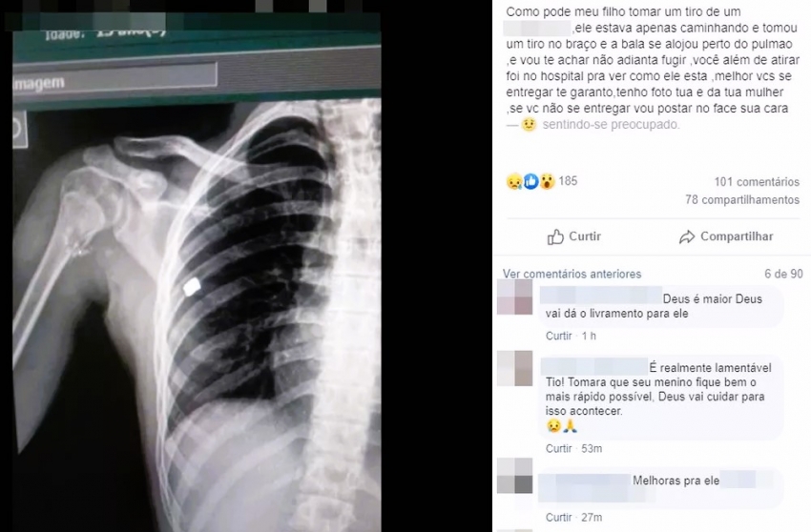This screenshot has height=532, width=811.
Task: Click the blue like reaction icon
Action: (x=530, y=181)
